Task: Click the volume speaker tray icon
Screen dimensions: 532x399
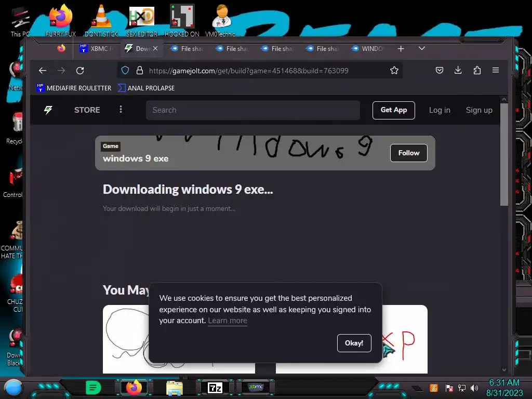Action: [x=474, y=388]
